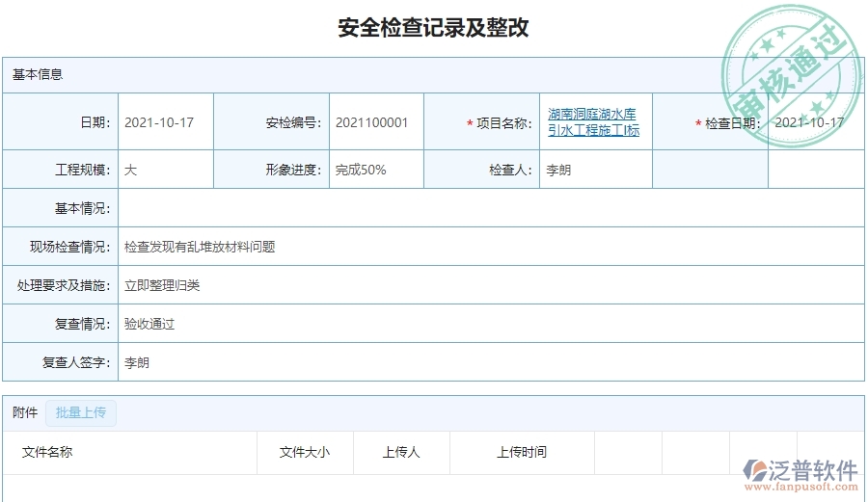Click the 基本信息 section header

pyautogui.click(x=38, y=74)
